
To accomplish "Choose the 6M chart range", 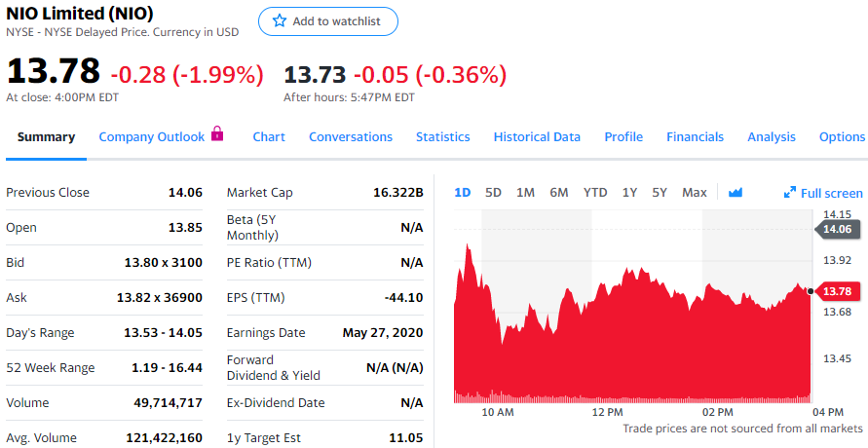I will [x=558, y=193].
